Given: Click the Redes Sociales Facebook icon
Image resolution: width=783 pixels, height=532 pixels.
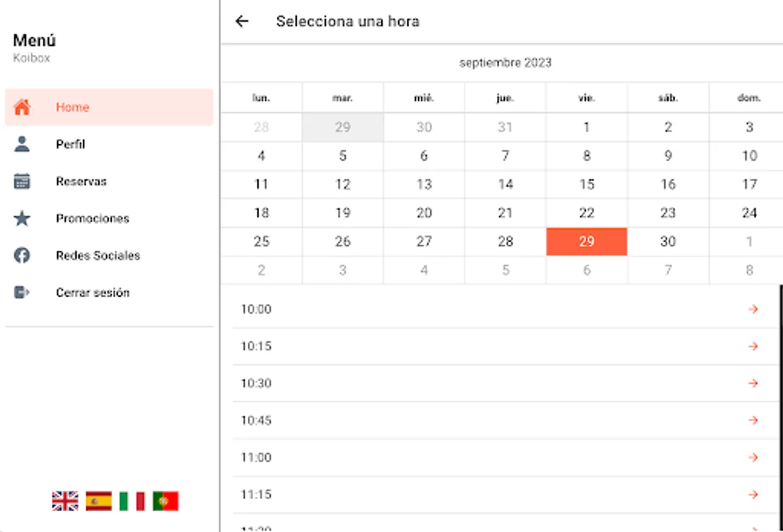Looking at the screenshot, I should click(x=22, y=255).
